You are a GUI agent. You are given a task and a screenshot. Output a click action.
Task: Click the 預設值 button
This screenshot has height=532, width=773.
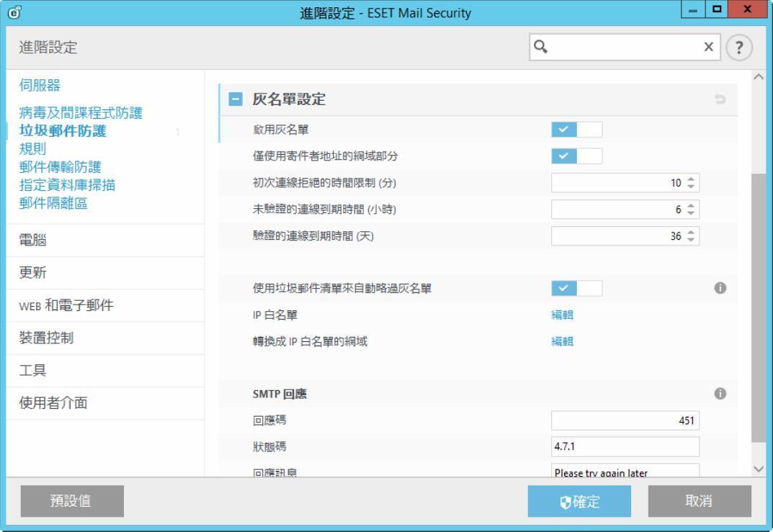[72, 501]
